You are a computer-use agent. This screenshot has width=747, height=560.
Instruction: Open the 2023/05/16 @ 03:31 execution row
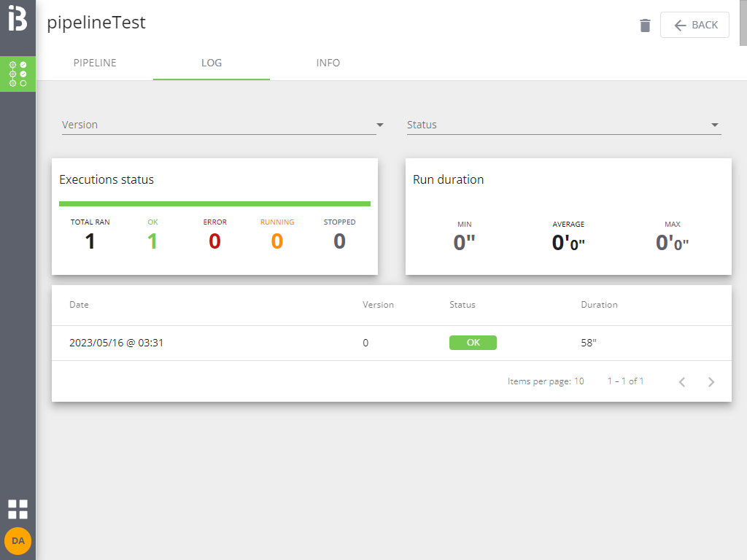click(117, 343)
